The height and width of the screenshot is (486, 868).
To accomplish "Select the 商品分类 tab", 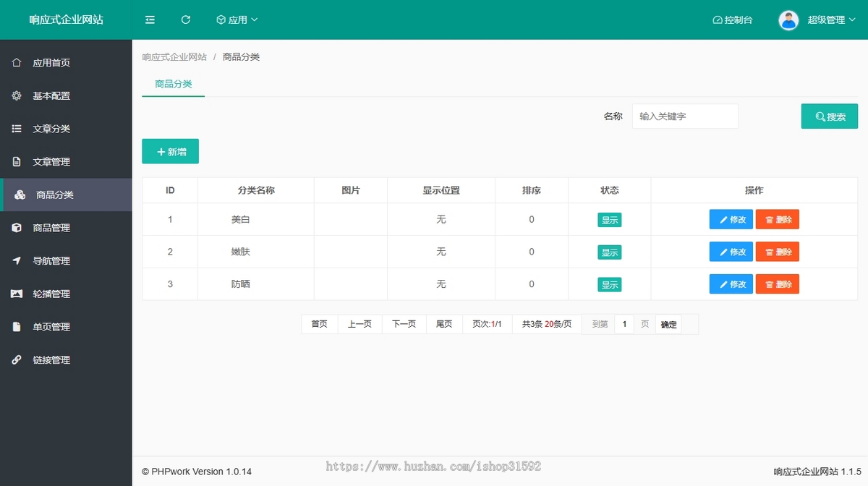I will 174,84.
